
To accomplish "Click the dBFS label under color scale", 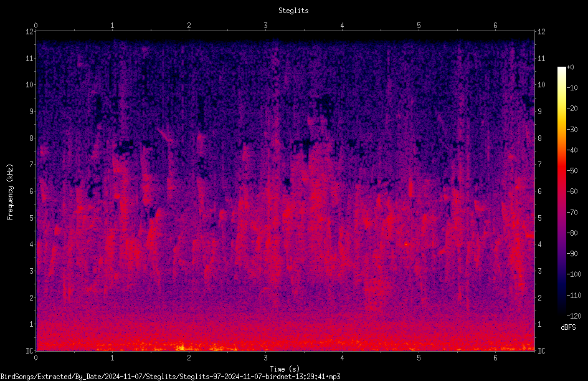I will coord(568,327).
